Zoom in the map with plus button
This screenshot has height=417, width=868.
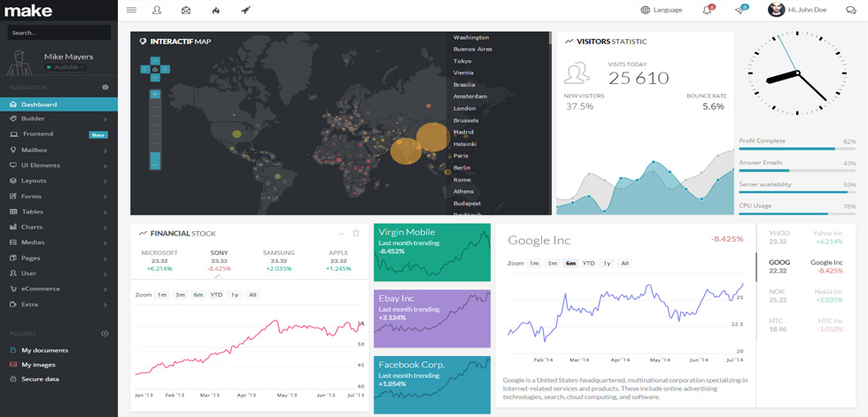pos(155,95)
